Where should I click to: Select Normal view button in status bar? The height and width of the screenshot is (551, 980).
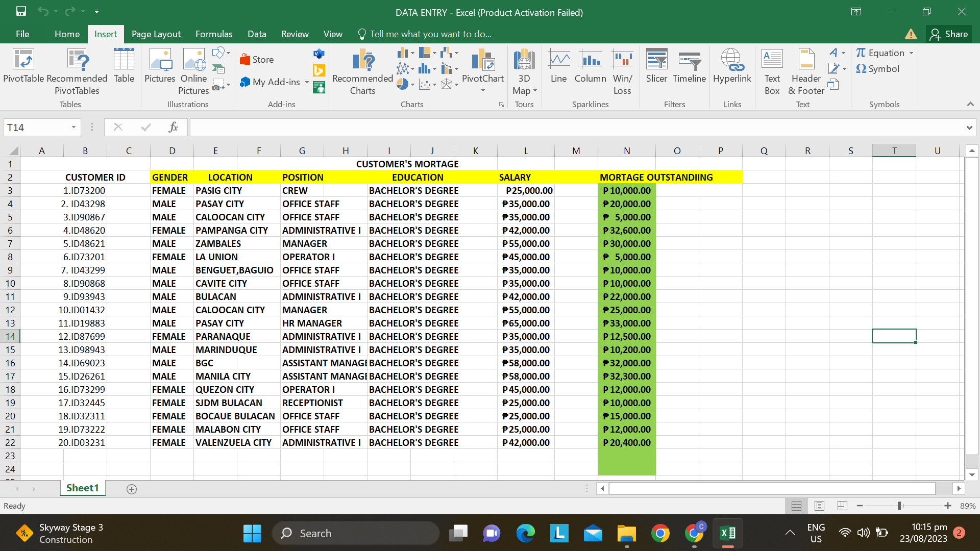[x=796, y=506]
